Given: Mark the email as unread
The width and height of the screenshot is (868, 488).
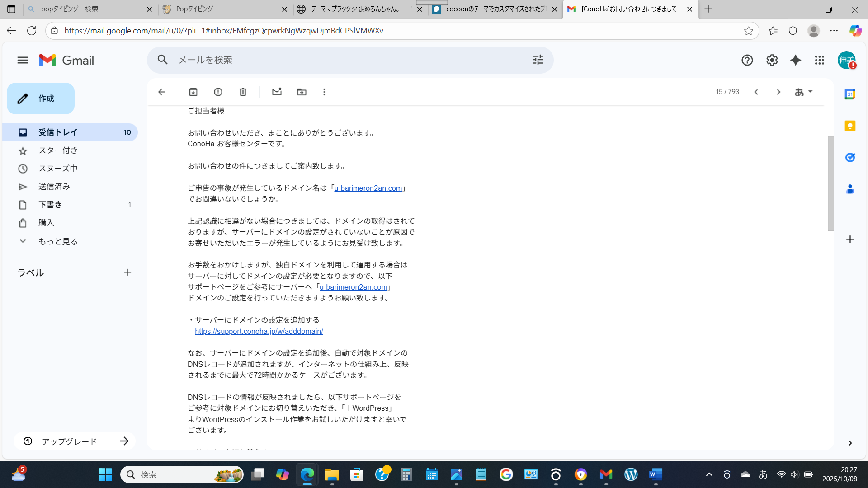Looking at the screenshot, I should 277,92.
